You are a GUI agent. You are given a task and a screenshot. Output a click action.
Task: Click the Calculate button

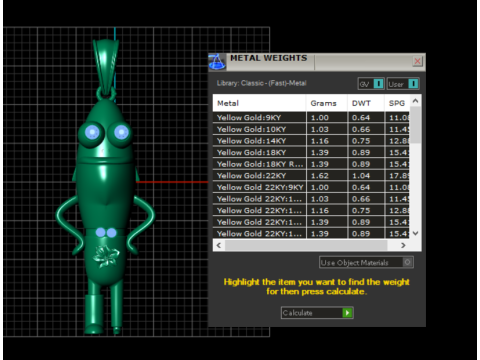317,313
